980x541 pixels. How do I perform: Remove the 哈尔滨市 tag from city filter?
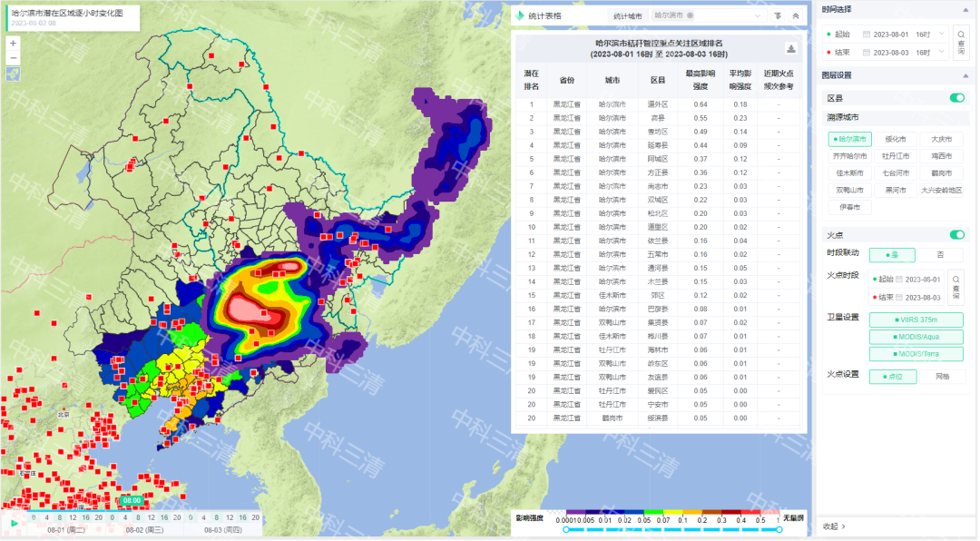(x=690, y=15)
